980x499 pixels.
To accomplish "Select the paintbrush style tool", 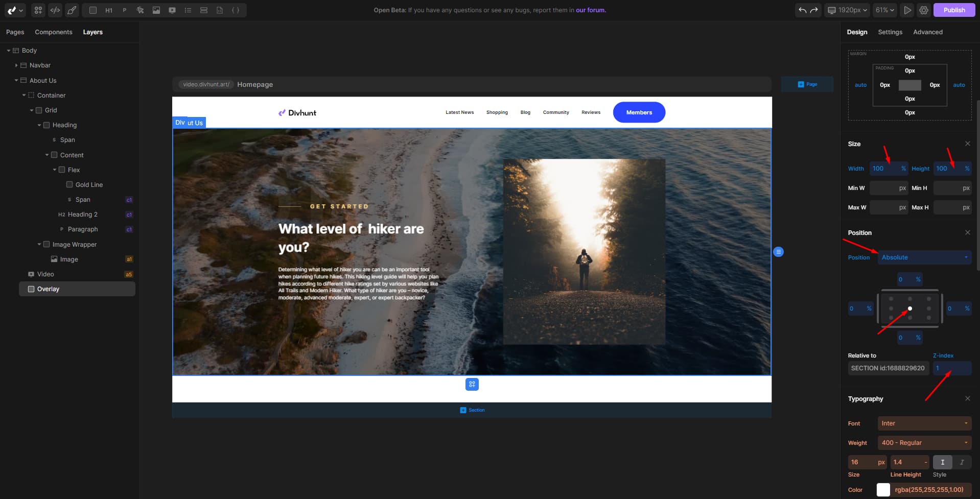I will pyautogui.click(x=72, y=10).
